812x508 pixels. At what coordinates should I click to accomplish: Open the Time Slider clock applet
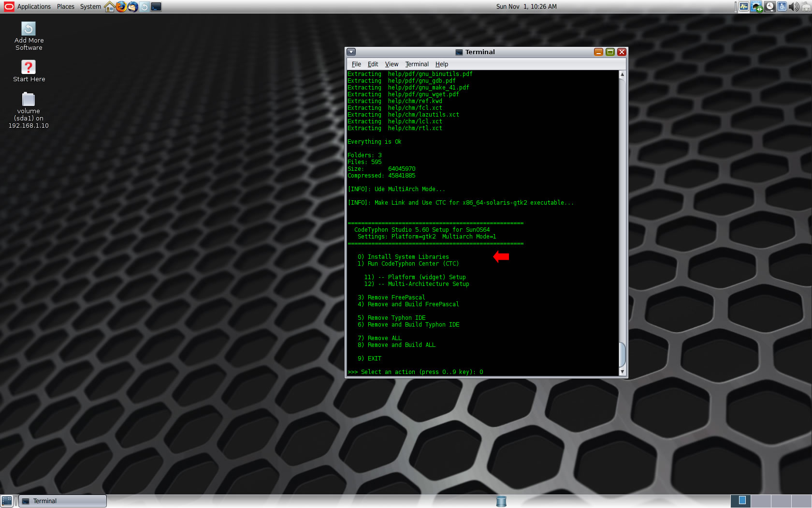click(x=769, y=7)
